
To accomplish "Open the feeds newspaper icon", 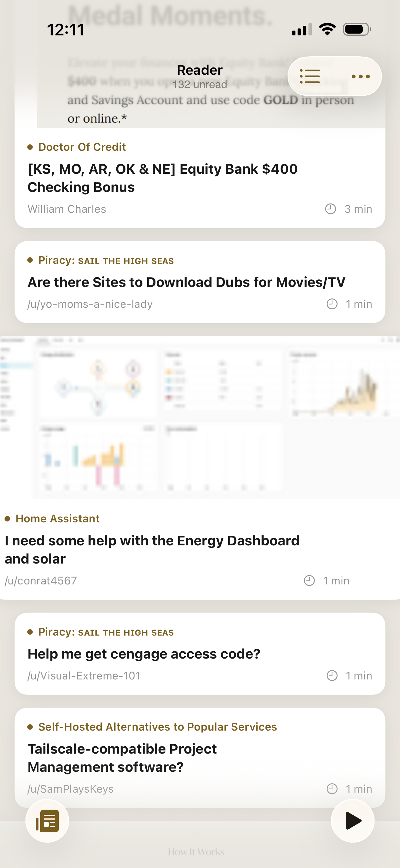I will point(48,820).
